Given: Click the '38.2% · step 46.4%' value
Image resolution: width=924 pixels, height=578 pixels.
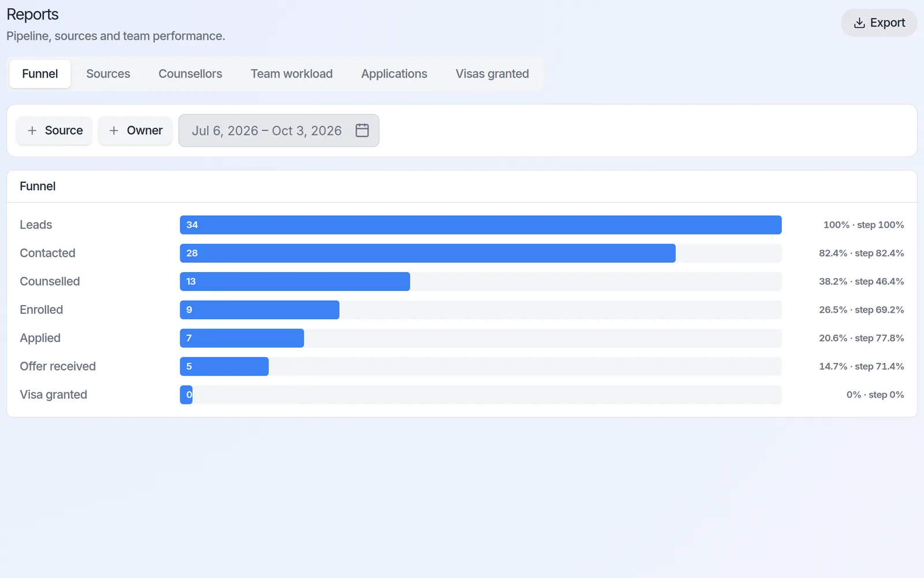Looking at the screenshot, I should [861, 281].
